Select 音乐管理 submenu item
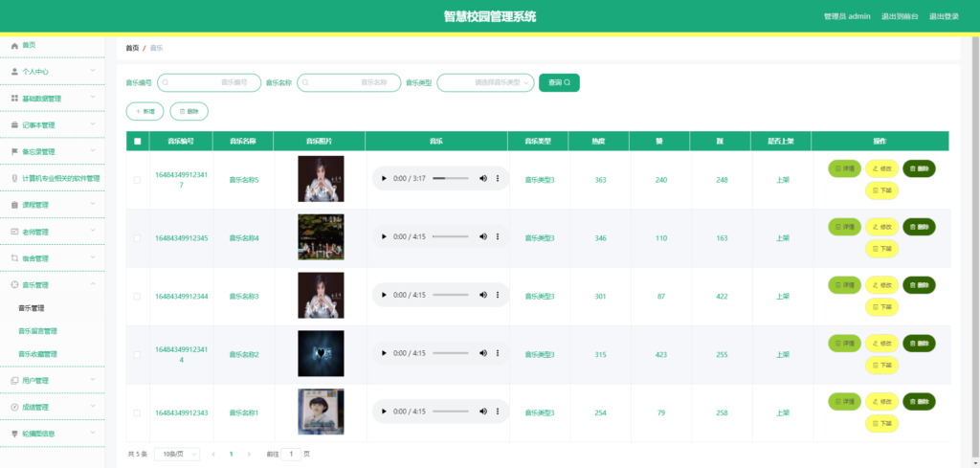The image size is (980, 468). click(32, 308)
